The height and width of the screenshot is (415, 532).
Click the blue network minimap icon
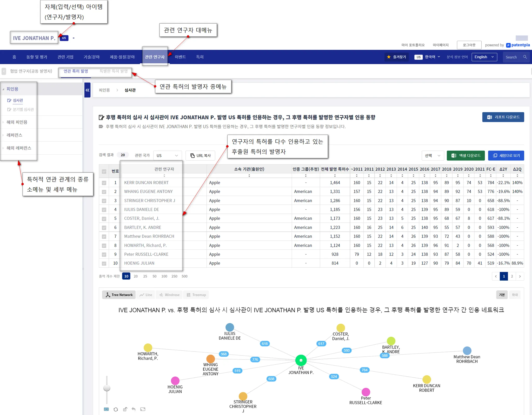(106, 409)
